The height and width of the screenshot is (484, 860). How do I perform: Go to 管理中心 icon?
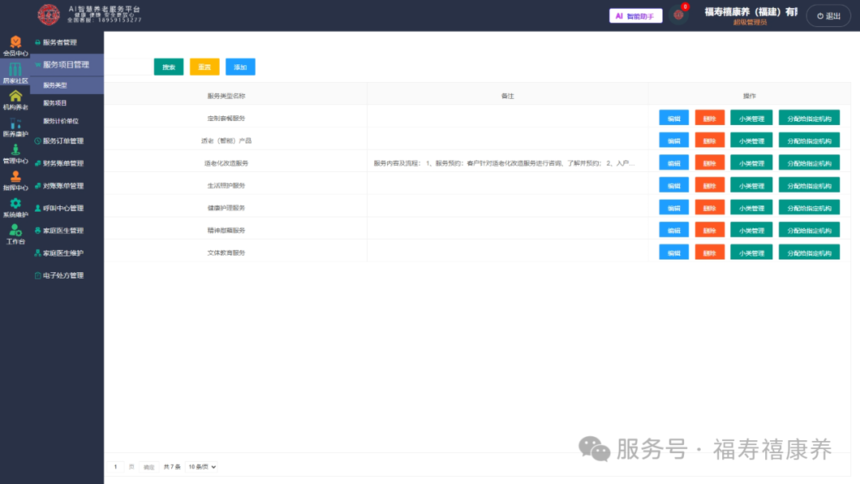[15, 154]
